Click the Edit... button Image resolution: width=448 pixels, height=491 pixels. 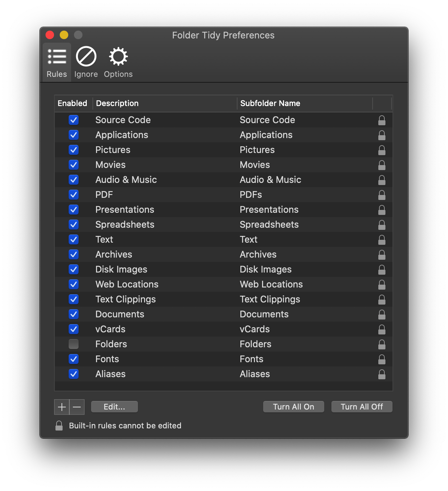click(114, 407)
